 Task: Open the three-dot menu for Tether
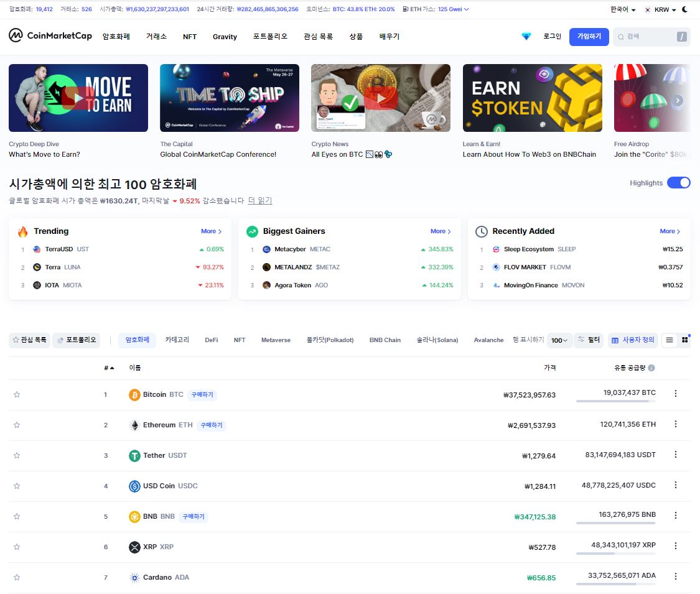coord(676,454)
